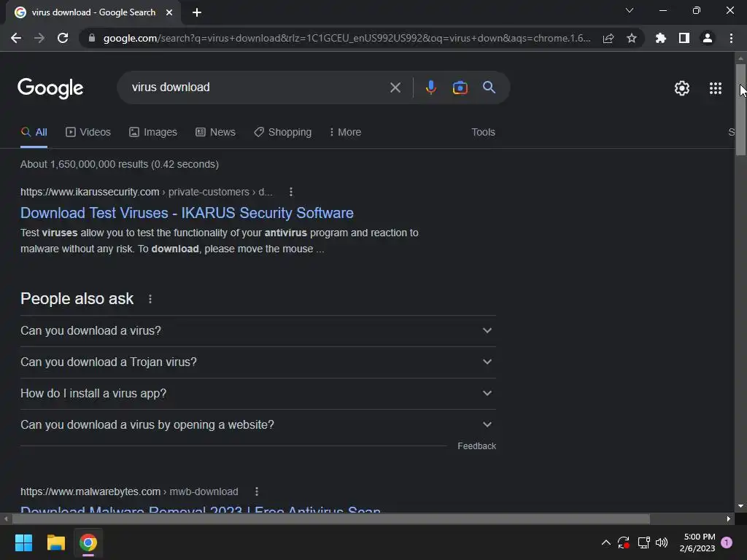Click the sync tray icon

[624, 542]
